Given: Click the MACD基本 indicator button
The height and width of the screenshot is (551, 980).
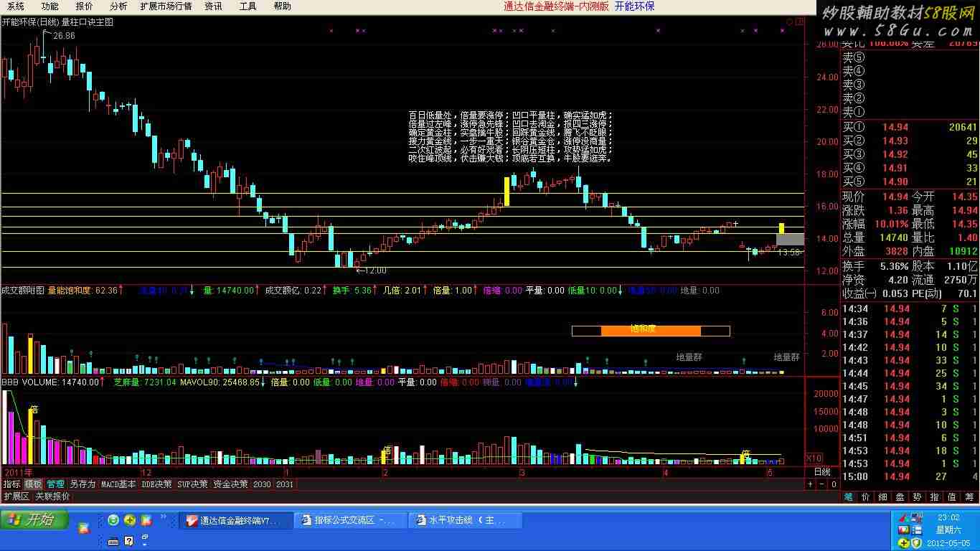Looking at the screenshot, I should (118, 484).
